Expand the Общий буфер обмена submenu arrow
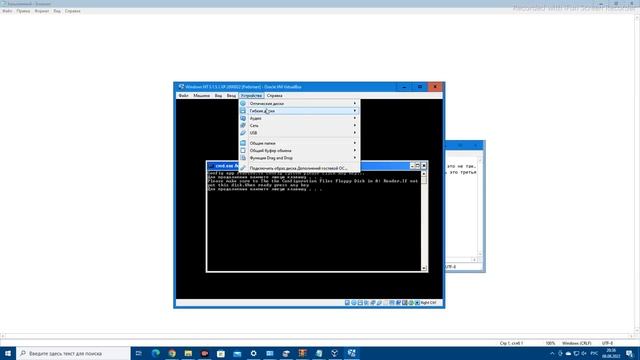The image size is (640, 360). (x=355, y=151)
